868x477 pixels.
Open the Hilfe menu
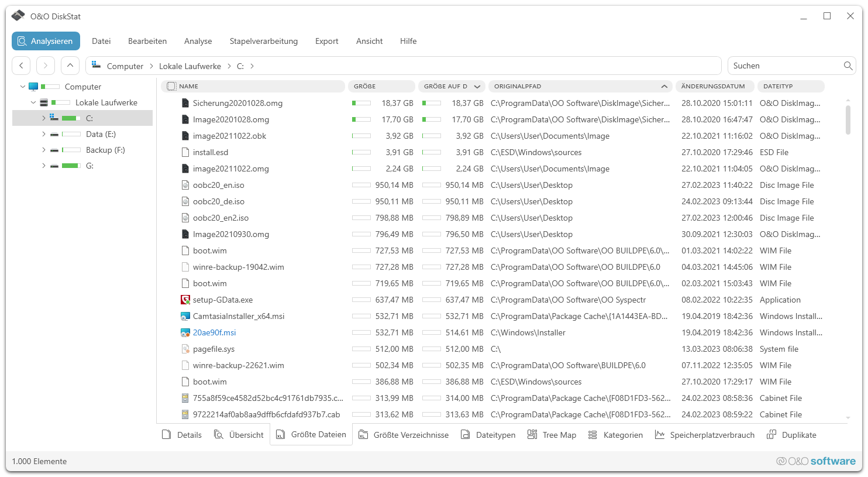pyautogui.click(x=408, y=41)
